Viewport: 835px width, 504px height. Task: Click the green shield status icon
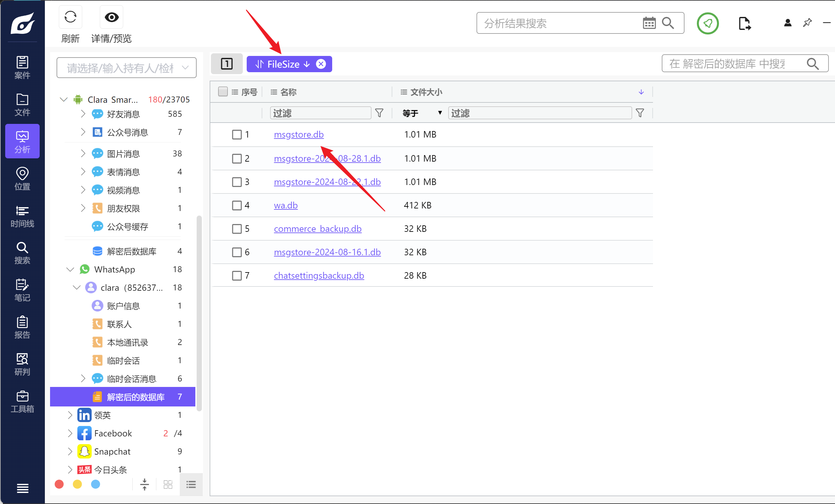[x=708, y=23]
